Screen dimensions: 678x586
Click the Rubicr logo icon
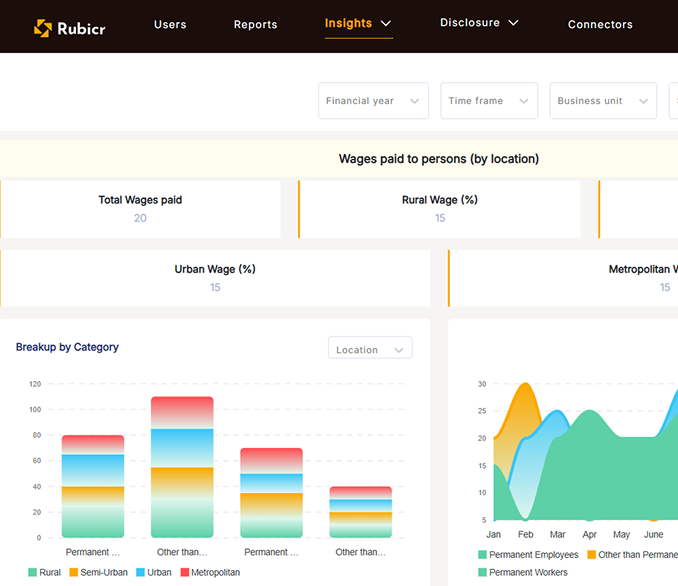pos(42,28)
